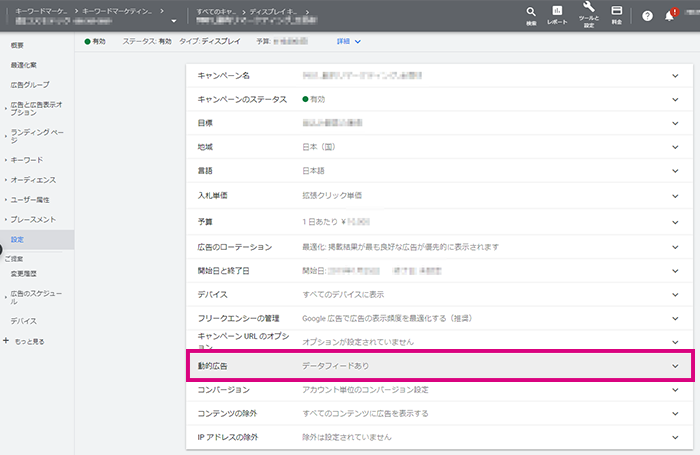Open 広告と広告表示オプション in sidebar
Viewport: 700px width, 455px height.
tap(37, 109)
